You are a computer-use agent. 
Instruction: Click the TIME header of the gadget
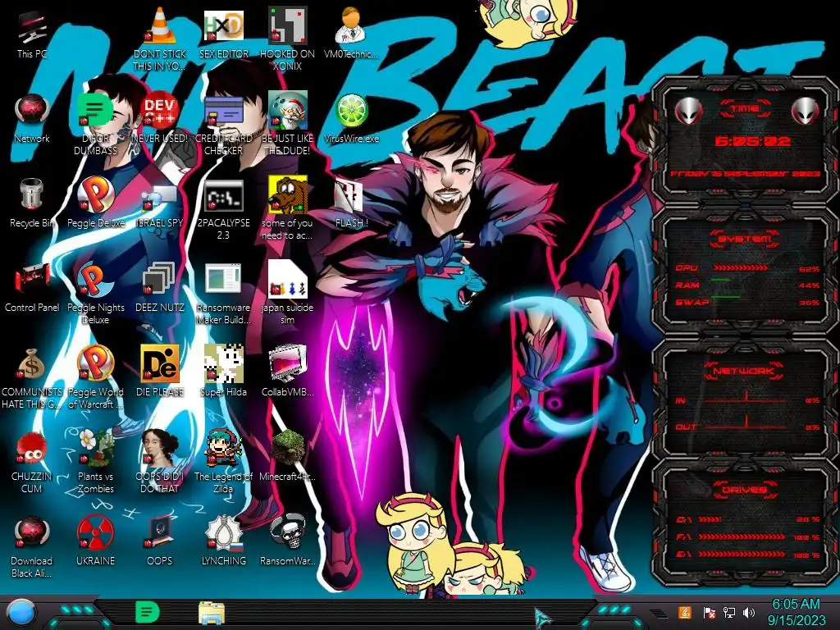[745, 109]
